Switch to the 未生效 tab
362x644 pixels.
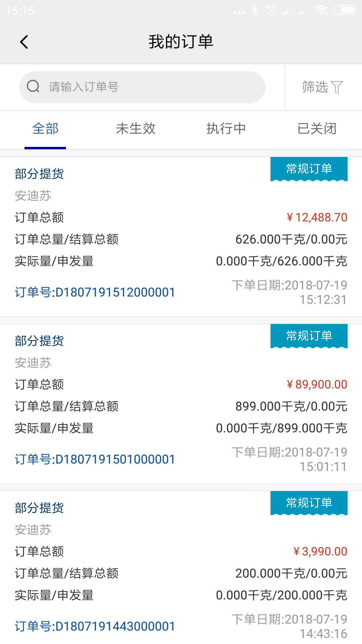[136, 129]
